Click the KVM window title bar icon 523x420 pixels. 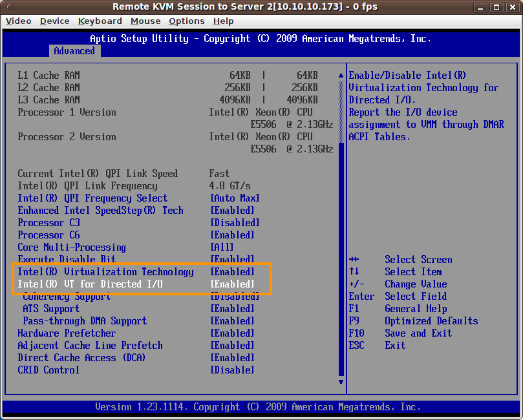click(9, 7)
